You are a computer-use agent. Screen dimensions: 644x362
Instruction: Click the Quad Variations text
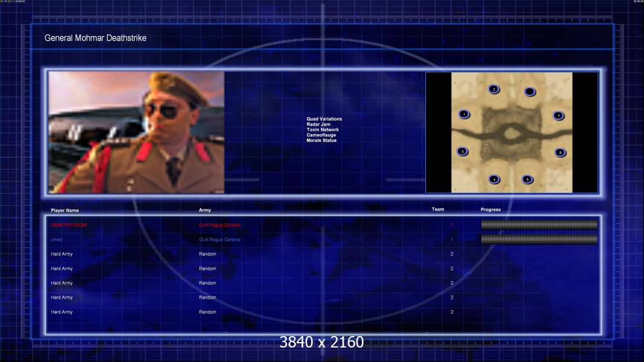(324, 119)
